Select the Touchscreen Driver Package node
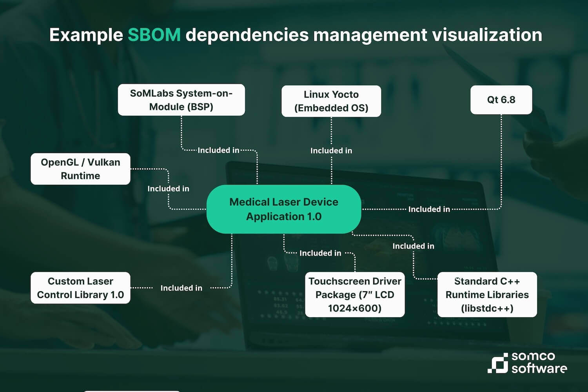 (355, 294)
